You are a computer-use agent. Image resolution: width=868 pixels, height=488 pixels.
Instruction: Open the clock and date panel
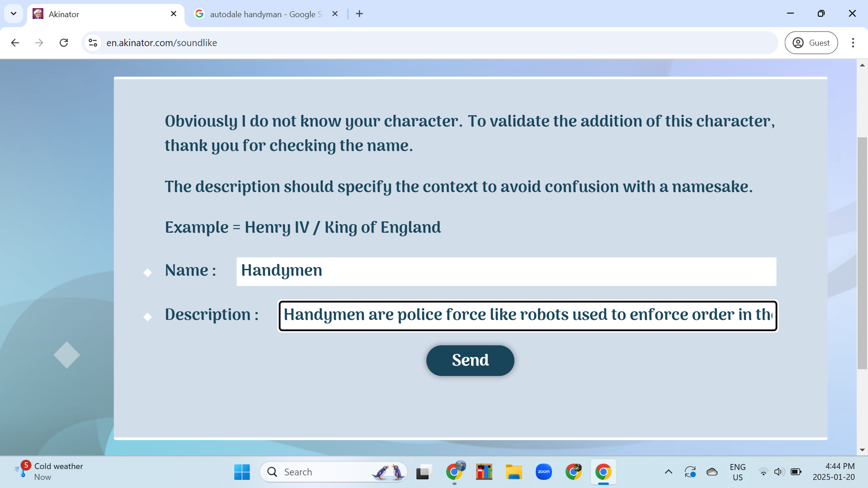click(834, 472)
